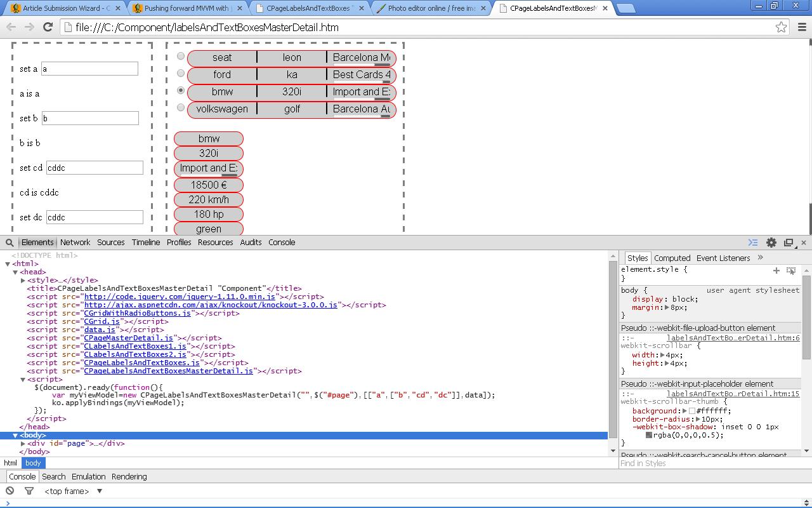Open the CPageMasterDetail.js link
The height and width of the screenshot is (508, 812).
coord(128,338)
